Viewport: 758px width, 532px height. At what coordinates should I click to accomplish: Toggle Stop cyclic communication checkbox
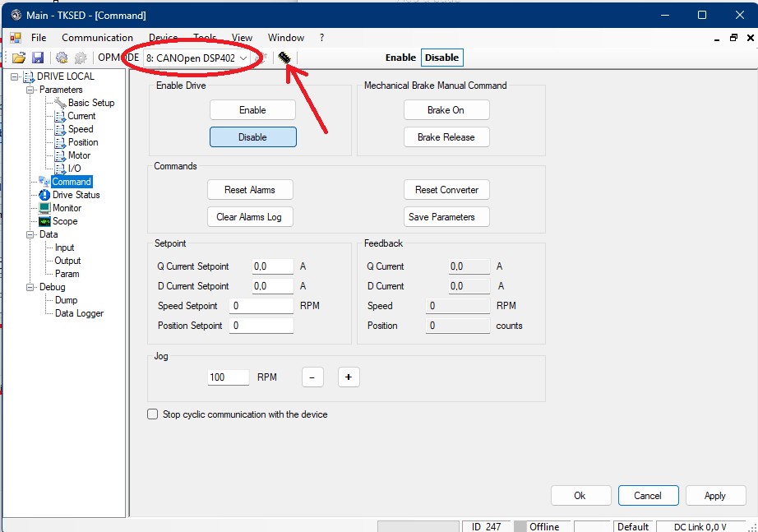point(153,414)
